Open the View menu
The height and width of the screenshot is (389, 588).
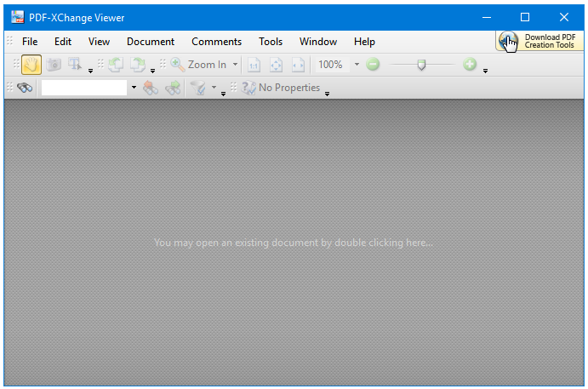click(x=99, y=42)
